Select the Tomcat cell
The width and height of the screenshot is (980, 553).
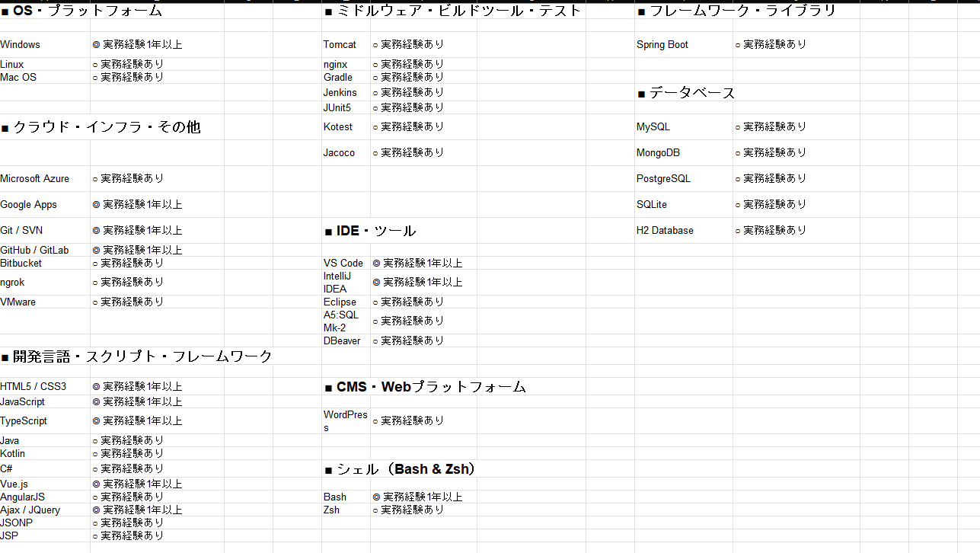pyautogui.click(x=346, y=45)
